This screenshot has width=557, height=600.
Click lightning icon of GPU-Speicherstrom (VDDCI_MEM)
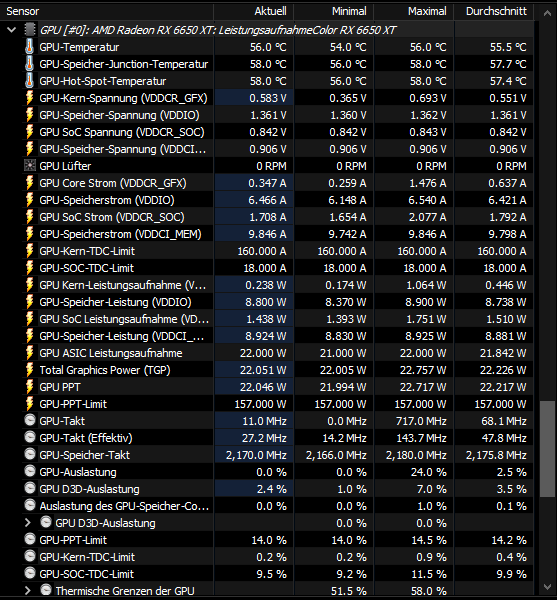pyautogui.click(x=29, y=234)
